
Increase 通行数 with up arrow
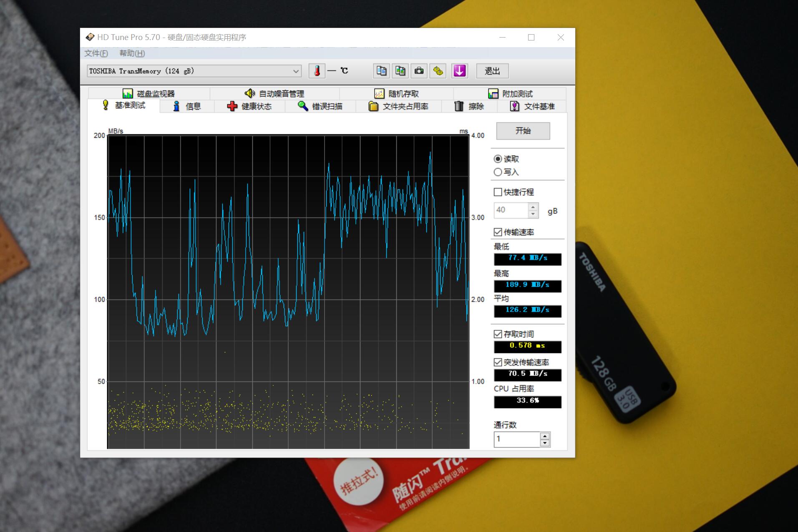click(x=545, y=436)
